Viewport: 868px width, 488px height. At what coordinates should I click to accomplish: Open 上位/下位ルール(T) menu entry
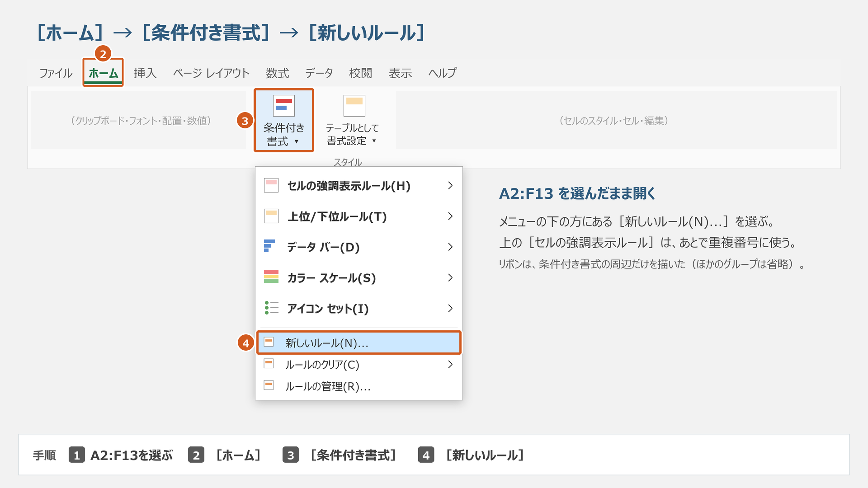(359, 216)
